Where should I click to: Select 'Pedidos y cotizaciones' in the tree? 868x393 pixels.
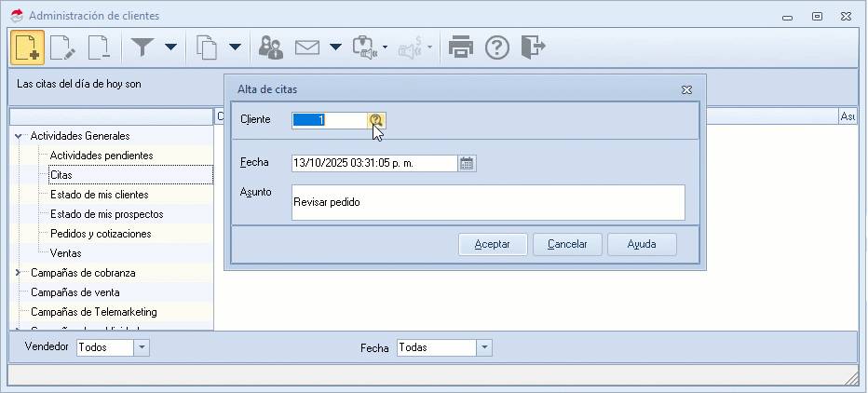[101, 234]
